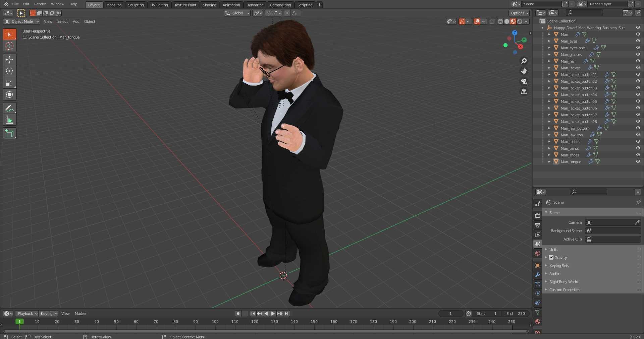The height and width of the screenshot is (339, 644).
Task: Open outliner filter funnel
Action: pos(627,13)
